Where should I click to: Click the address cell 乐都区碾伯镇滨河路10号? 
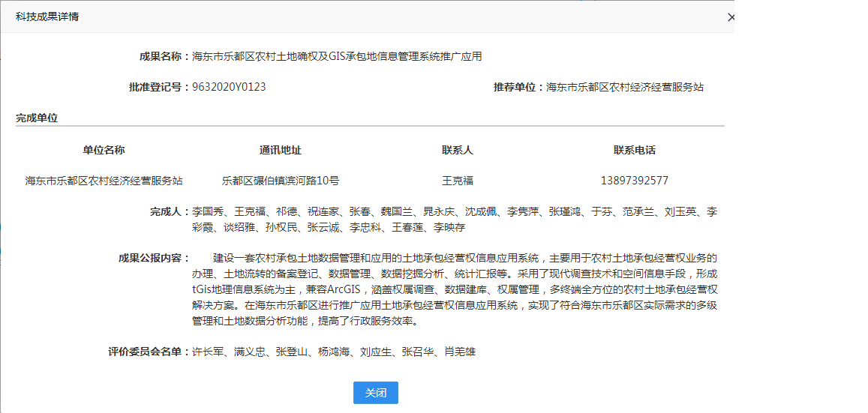(x=281, y=181)
